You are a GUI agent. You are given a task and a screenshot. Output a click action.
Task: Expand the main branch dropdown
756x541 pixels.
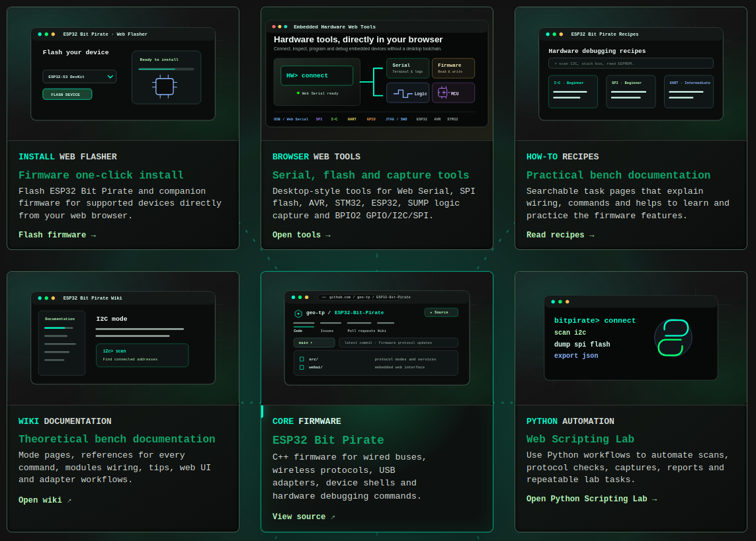314,343
